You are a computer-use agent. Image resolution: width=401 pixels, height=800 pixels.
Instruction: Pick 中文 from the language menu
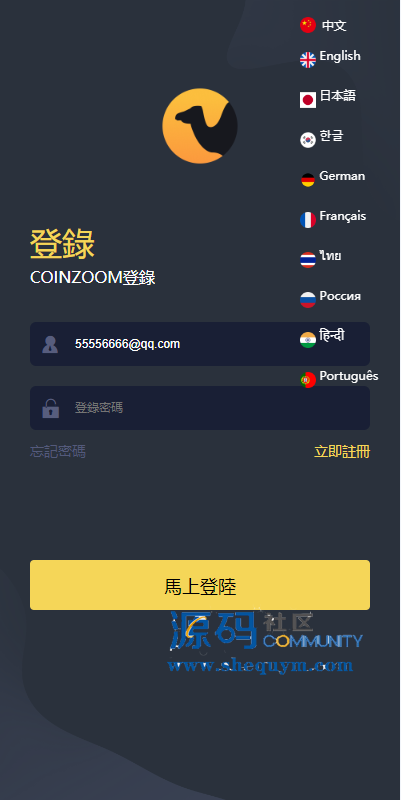tap(334, 26)
